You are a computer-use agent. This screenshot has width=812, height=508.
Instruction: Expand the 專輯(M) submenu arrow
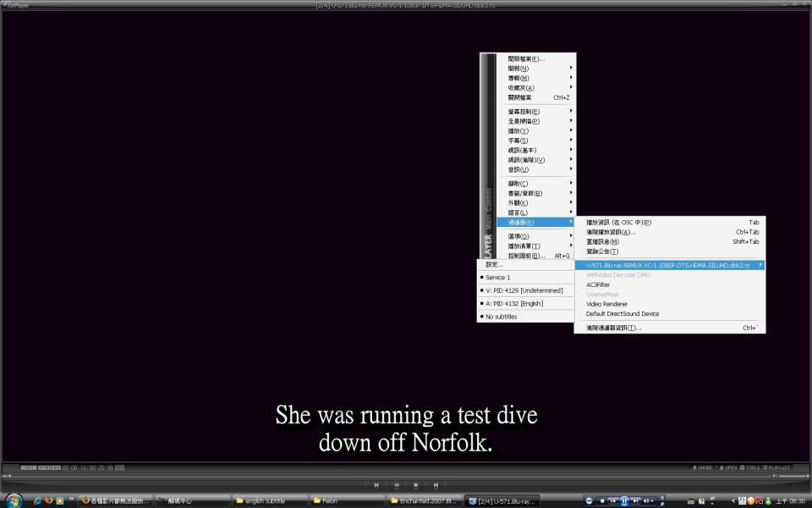click(x=571, y=78)
